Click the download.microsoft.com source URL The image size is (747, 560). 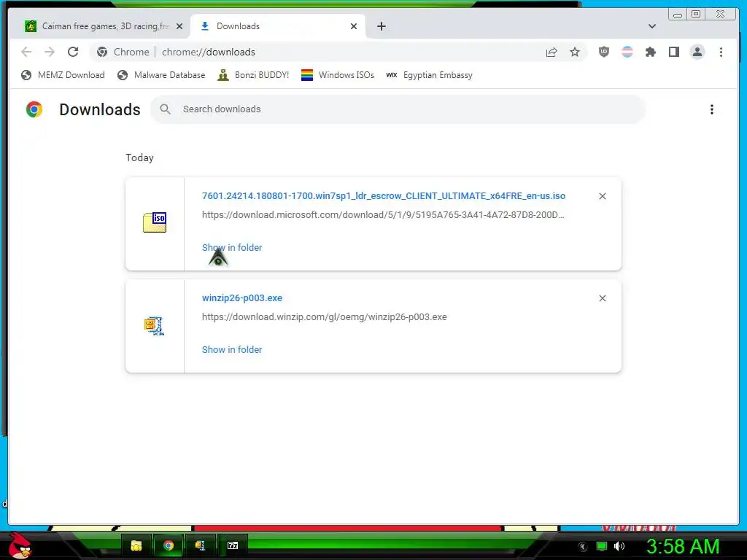383,215
